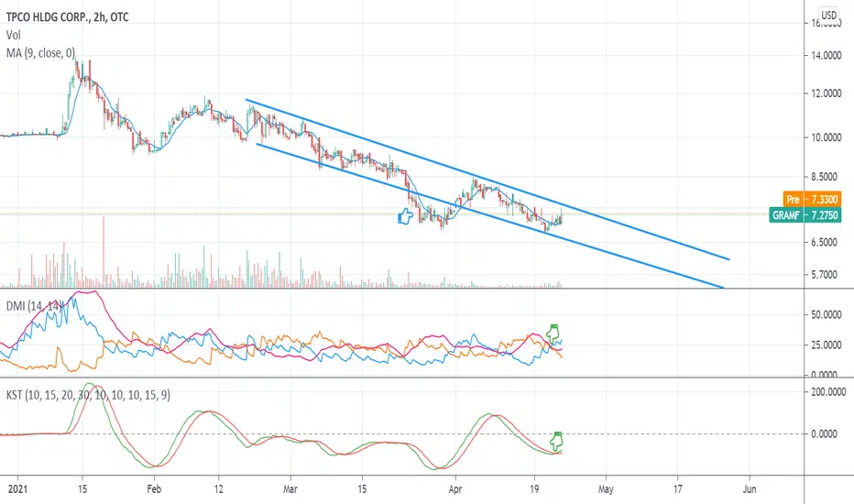Click the 200.0000 KST axis label
Screen dimensions: 854x504
828,392
